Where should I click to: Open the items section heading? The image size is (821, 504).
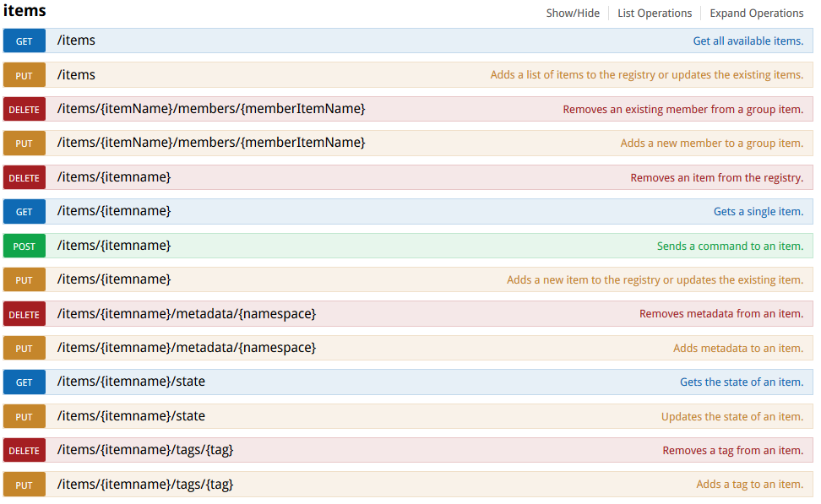tap(24, 12)
